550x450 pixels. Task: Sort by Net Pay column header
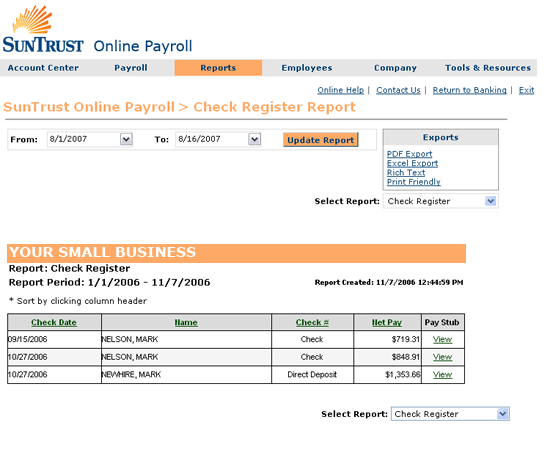[387, 322]
